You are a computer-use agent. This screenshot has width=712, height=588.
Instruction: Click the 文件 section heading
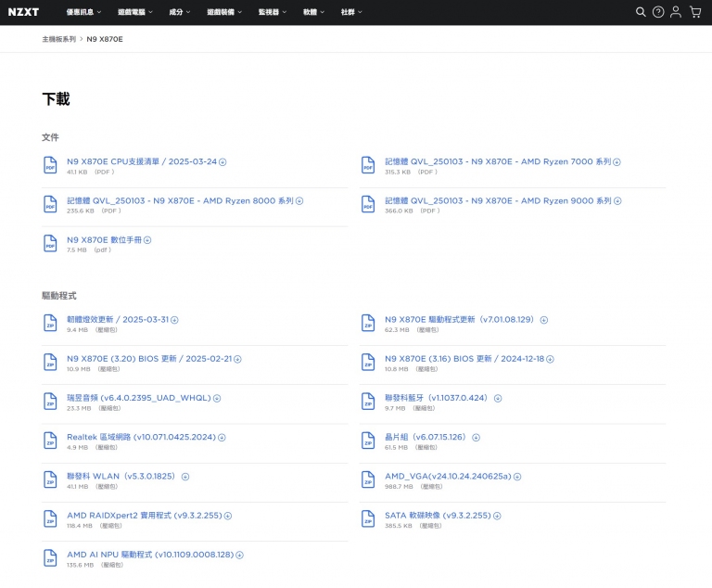pos(50,137)
